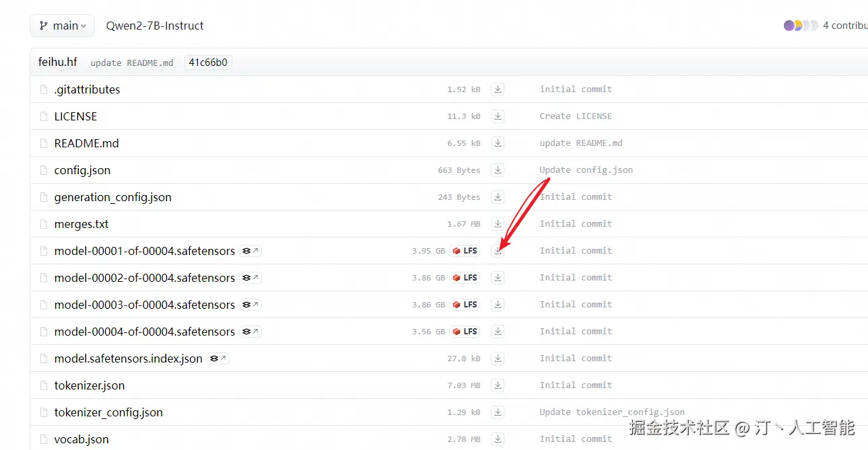Open model-00002-of-00004.safetensors file page

145,278
